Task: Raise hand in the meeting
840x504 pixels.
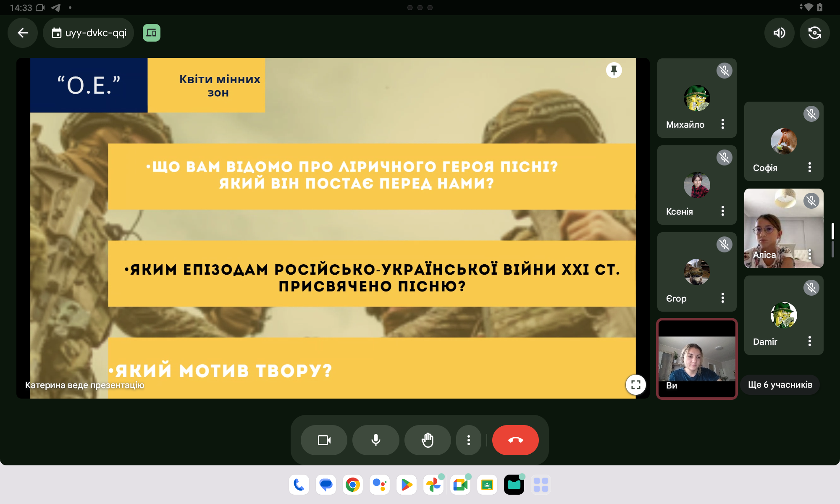Action: tap(428, 440)
